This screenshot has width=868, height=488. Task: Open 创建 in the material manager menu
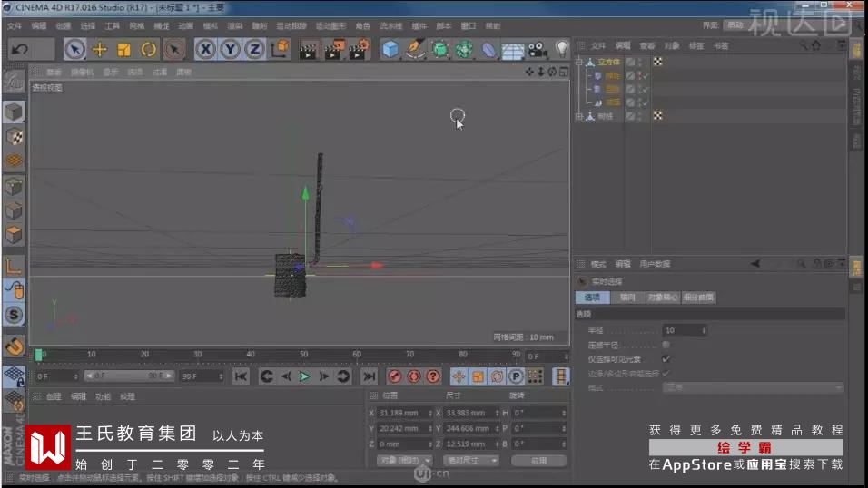[x=54, y=396]
